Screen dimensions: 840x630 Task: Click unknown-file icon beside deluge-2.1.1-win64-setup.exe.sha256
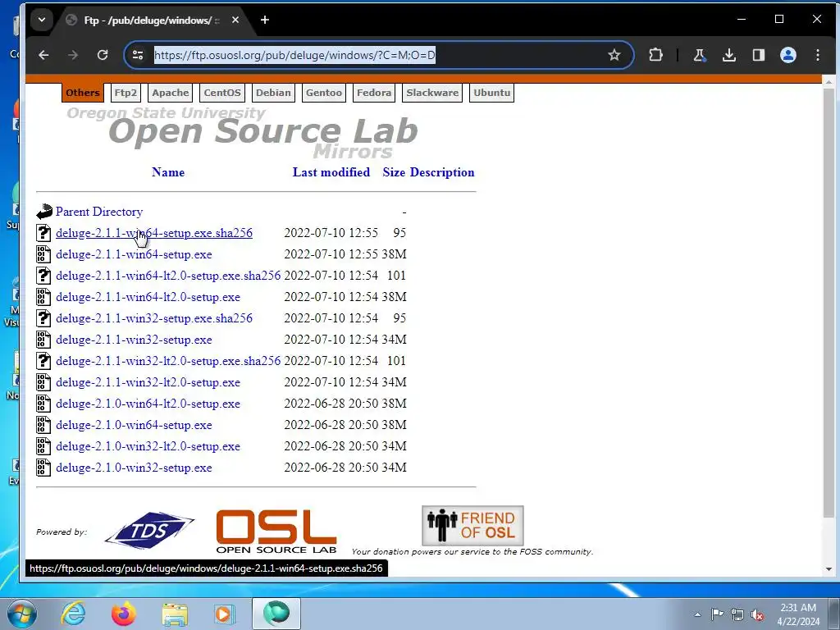(44, 233)
